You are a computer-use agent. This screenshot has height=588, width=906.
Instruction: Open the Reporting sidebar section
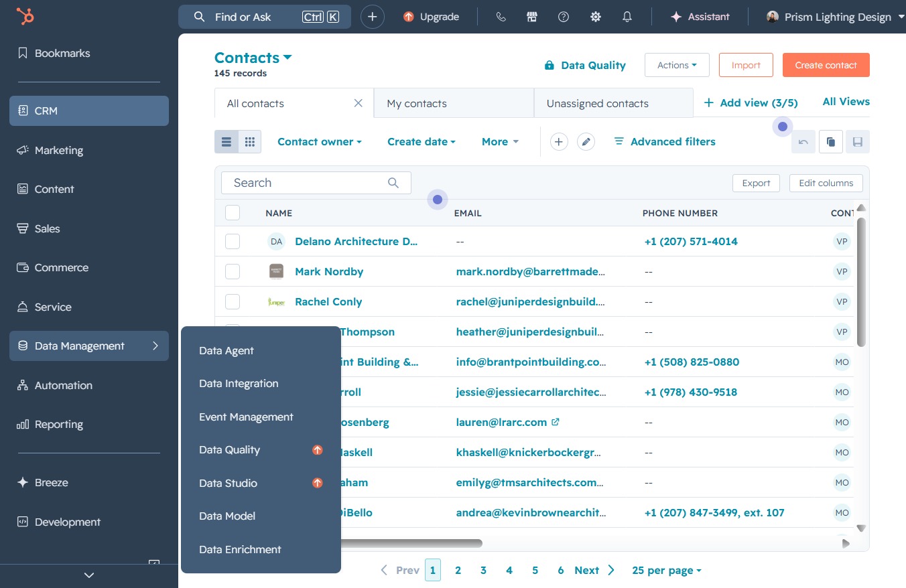pyautogui.click(x=89, y=424)
